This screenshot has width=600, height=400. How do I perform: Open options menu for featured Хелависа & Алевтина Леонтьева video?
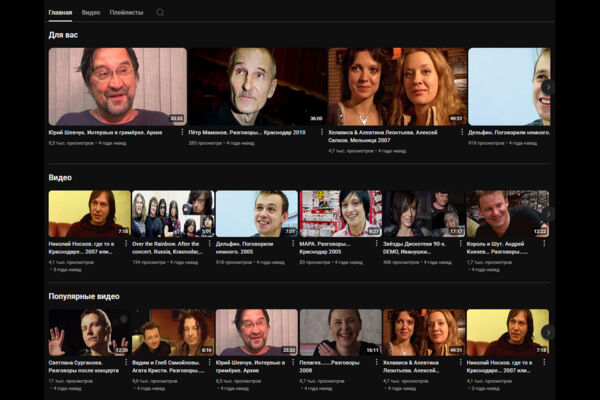pyautogui.click(x=462, y=132)
